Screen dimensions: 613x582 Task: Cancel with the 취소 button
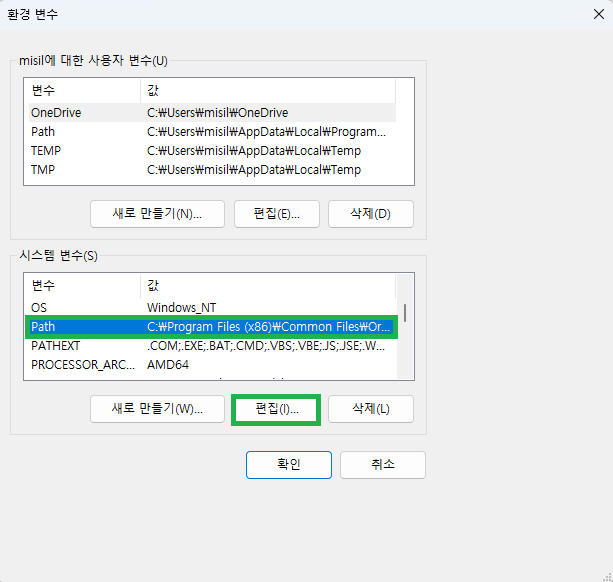383,465
